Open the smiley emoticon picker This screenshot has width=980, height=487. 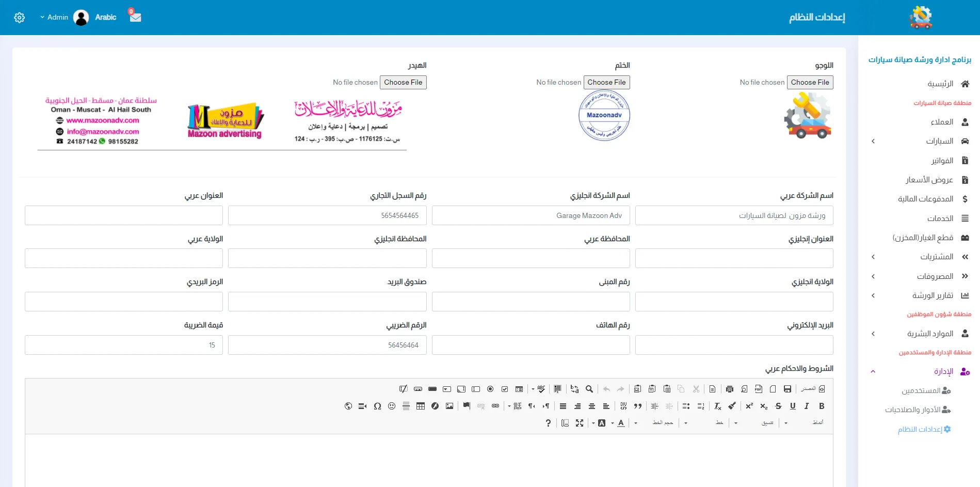pos(392,406)
